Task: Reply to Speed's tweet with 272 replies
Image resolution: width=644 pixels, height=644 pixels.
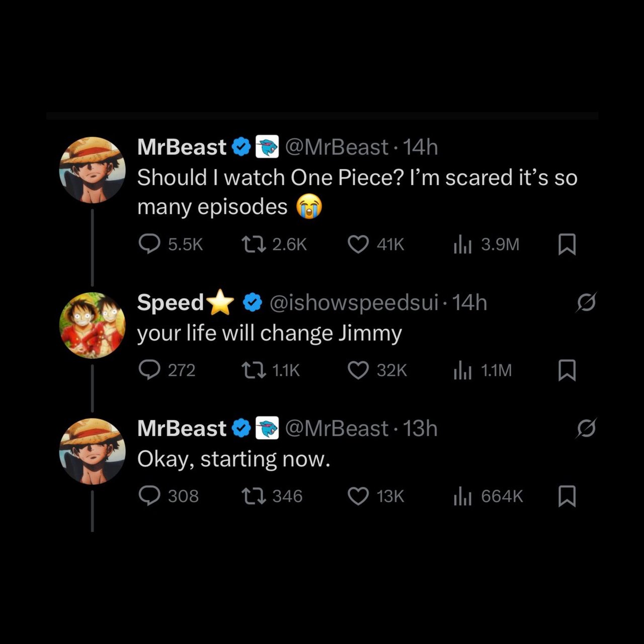Action: pyautogui.click(x=149, y=370)
